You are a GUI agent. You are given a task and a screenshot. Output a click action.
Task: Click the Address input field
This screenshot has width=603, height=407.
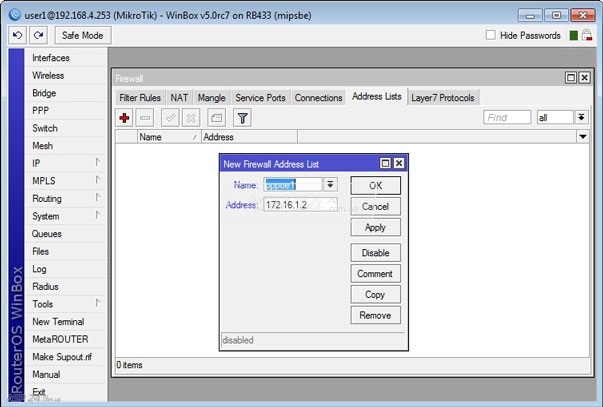point(299,205)
